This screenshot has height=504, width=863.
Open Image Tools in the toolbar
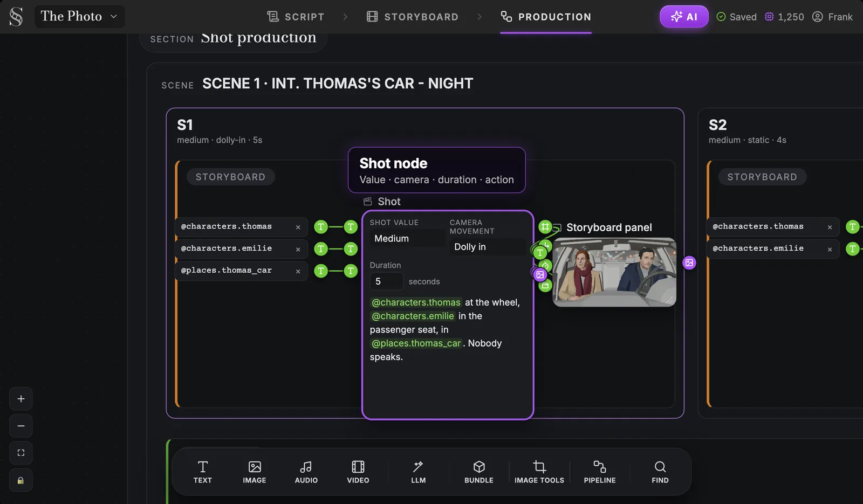[x=539, y=472]
